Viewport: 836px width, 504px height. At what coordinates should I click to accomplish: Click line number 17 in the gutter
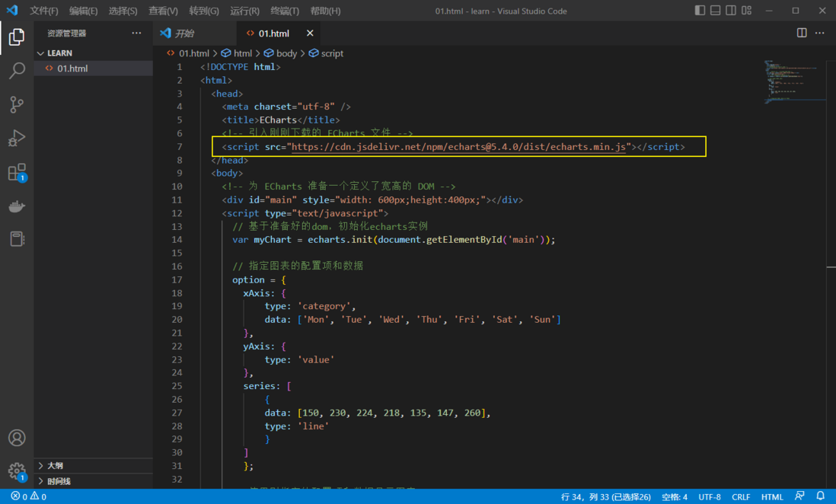[177, 279]
